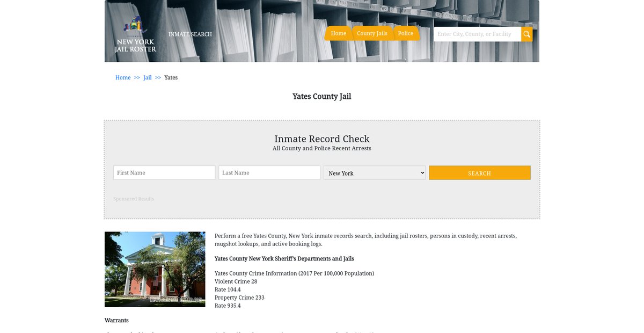Click the Home breadcrumb link
The height and width of the screenshot is (333, 644).
(123, 78)
